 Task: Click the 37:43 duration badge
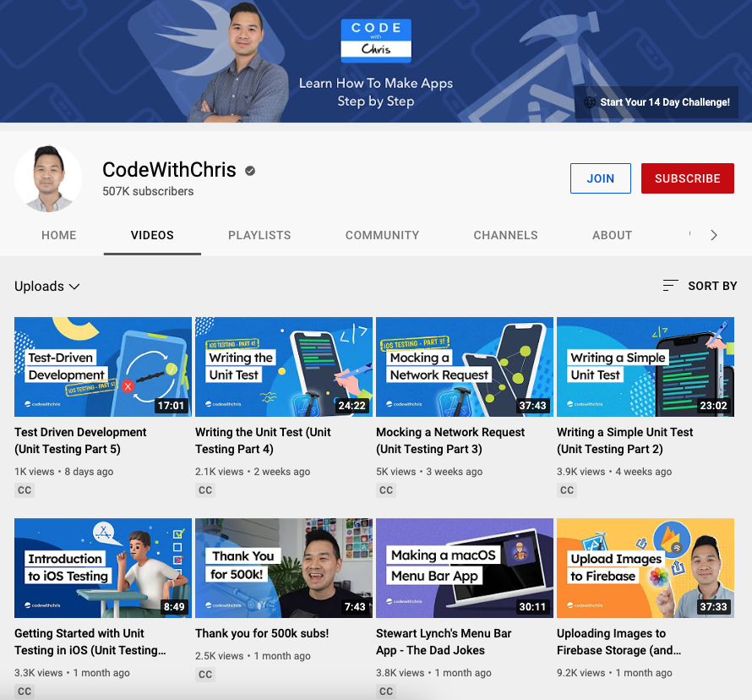533,406
